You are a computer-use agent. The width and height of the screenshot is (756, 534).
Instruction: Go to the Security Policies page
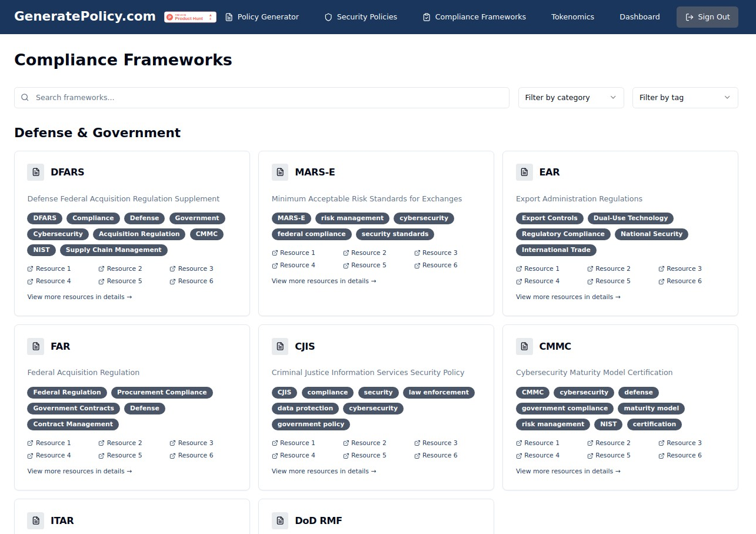coord(361,17)
